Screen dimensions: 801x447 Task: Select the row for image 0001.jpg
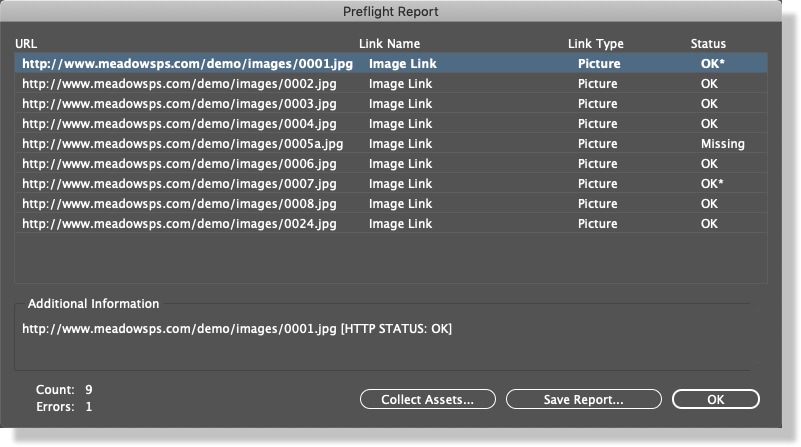pos(187,64)
